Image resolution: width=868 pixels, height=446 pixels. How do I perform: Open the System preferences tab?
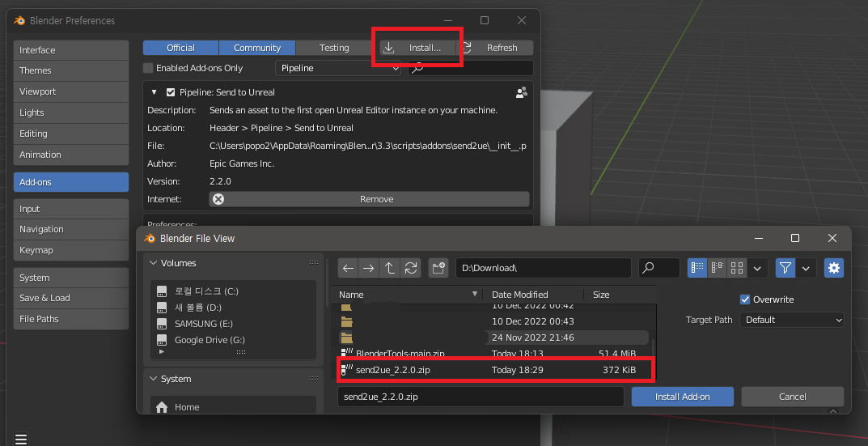(x=71, y=278)
